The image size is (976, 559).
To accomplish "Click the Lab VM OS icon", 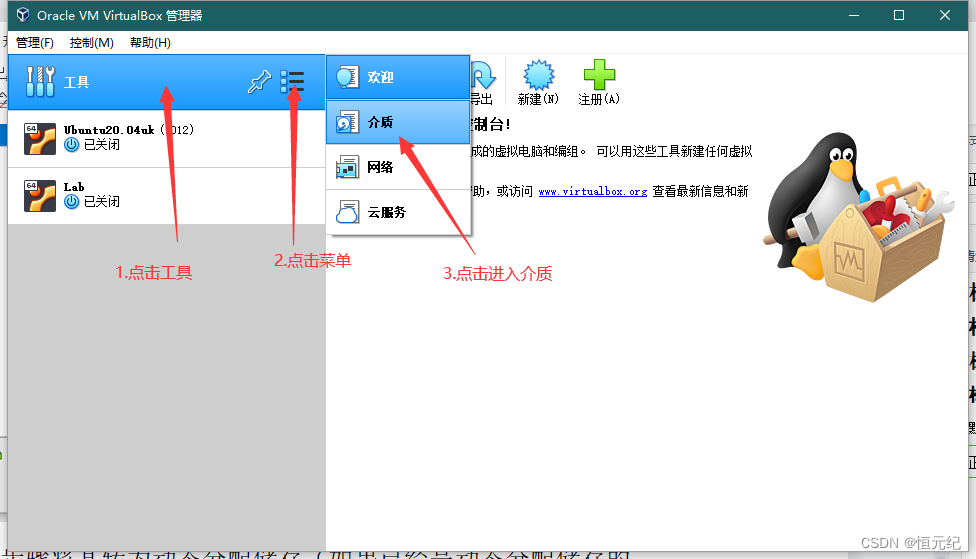I will (40, 195).
